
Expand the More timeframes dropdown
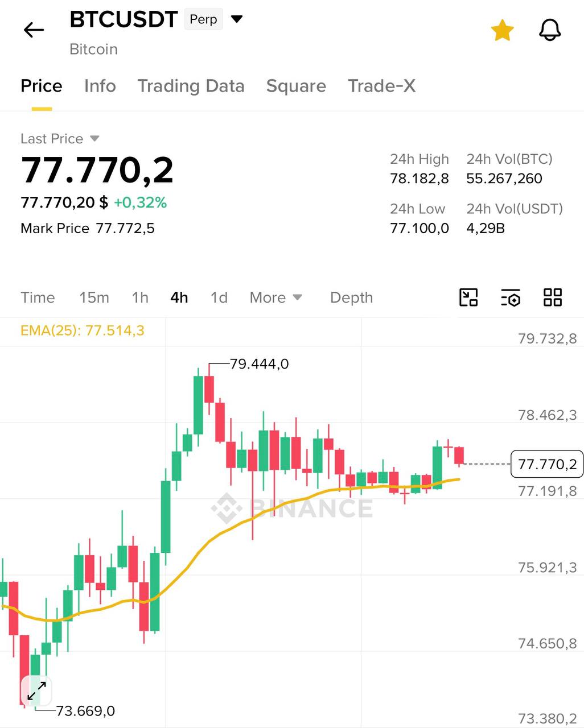[x=275, y=297]
